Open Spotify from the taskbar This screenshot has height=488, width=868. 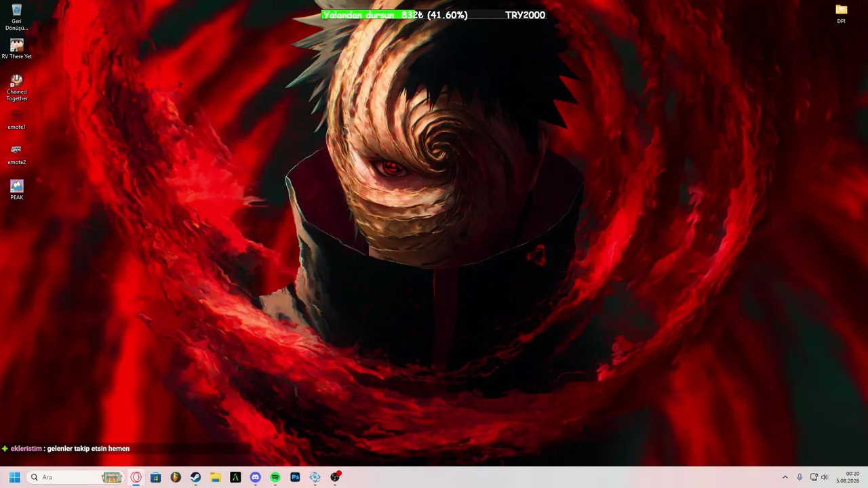pyautogui.click(x=275, y=477)
